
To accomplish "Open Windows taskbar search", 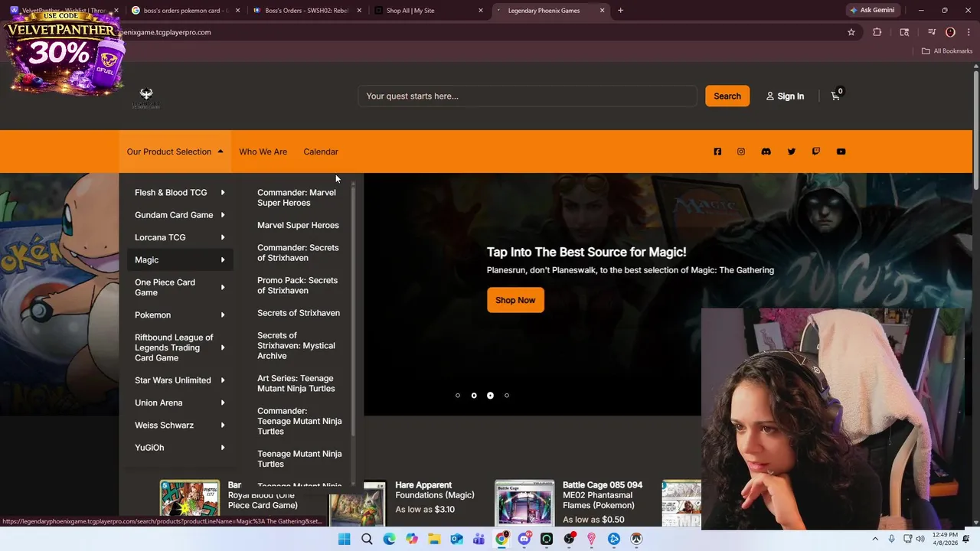I will pyautogui.click(x=367, y=539).
